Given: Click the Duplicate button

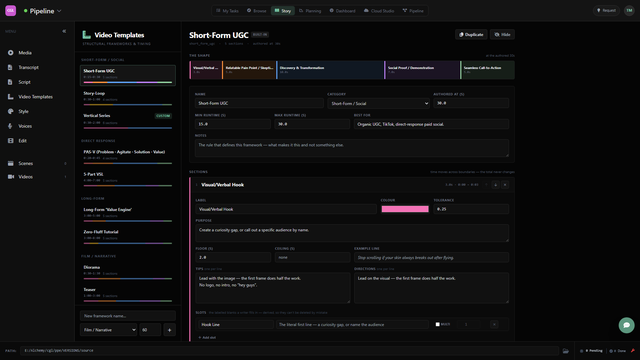Looking at the screenshot, I should pyautogui.click(x=471, y=35).
